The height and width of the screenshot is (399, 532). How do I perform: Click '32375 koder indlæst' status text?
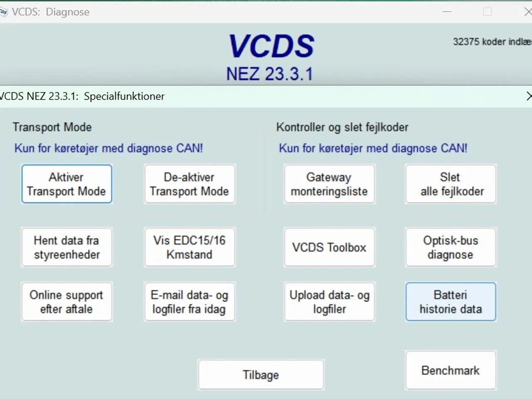pos(493,42)
